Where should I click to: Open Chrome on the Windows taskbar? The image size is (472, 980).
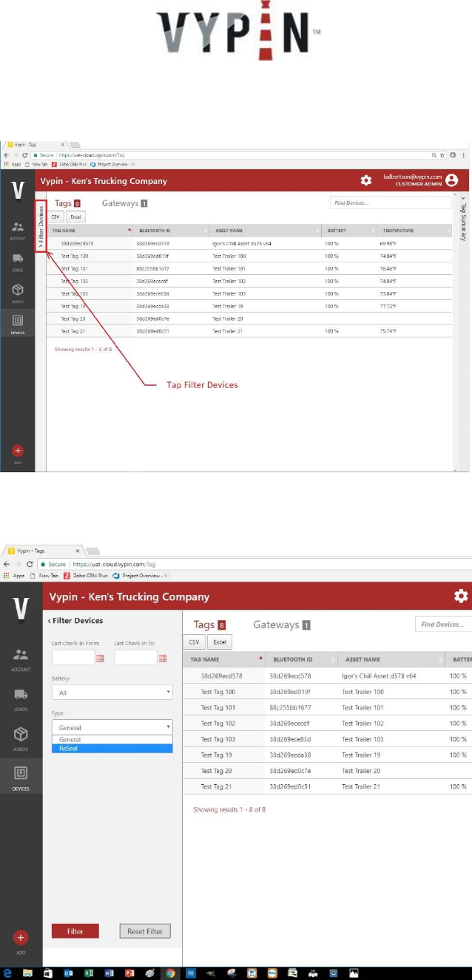coord(169,973)
